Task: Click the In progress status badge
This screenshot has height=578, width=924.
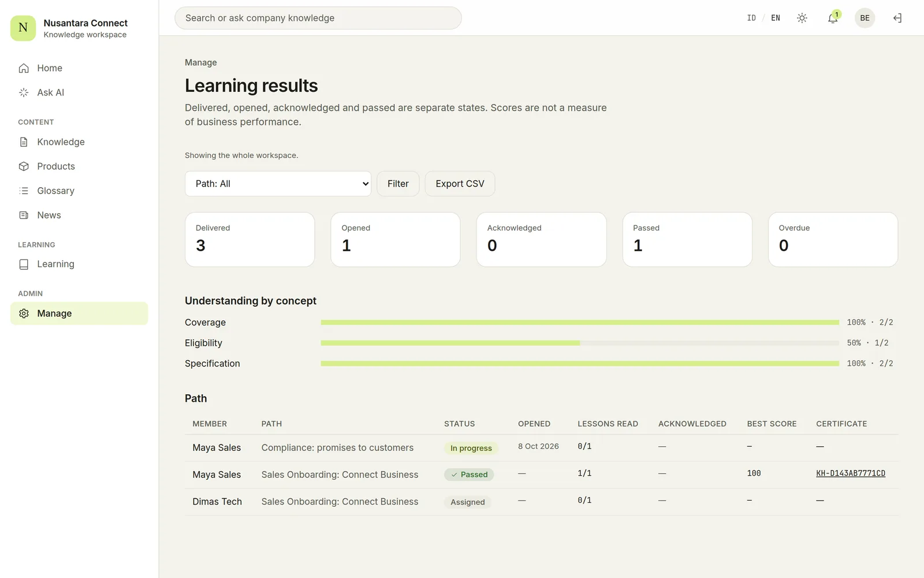Action: [471, 448]
